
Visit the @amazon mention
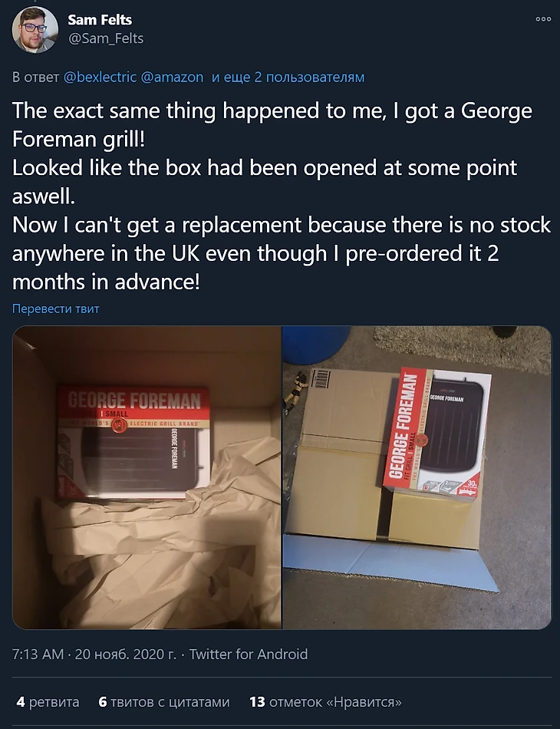[172, 77]
